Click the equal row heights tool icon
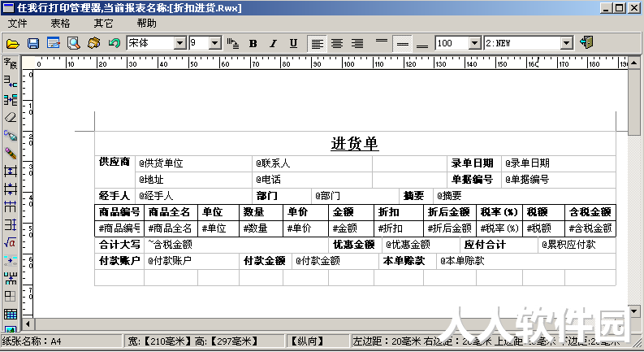Viewport: 644px width, 352px height. 11,189
